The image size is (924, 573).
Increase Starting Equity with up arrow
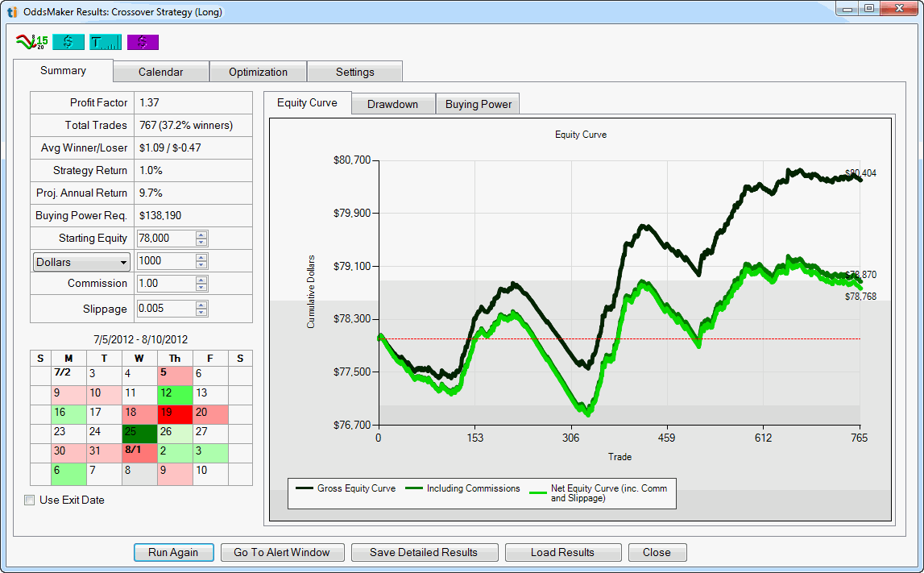coord(201,235)
